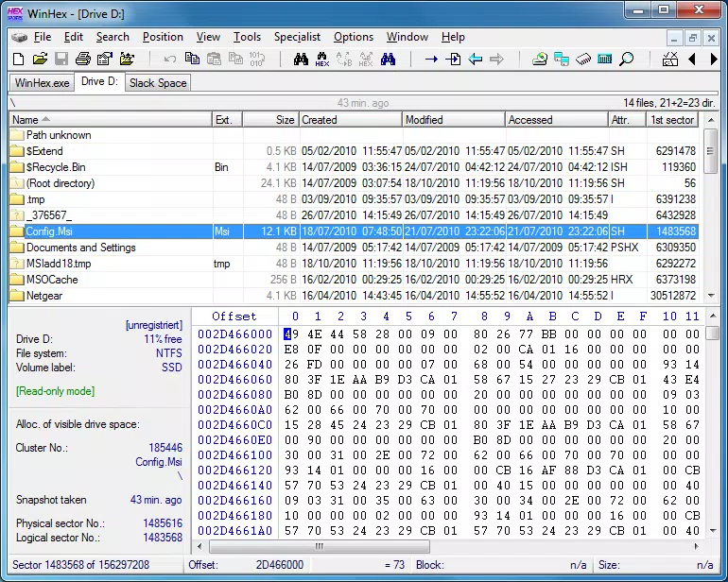728x582 pixels.
Task: Sort by the Modified column header
Action: tap(454, 120)
